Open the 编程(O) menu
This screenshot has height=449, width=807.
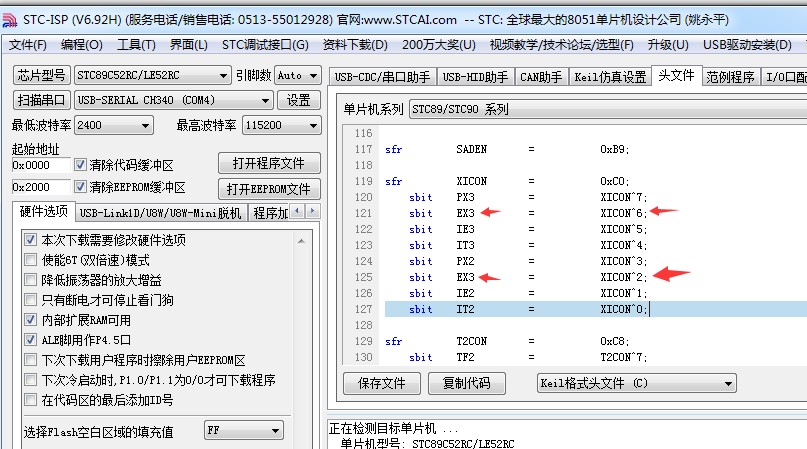coord(81,45)
